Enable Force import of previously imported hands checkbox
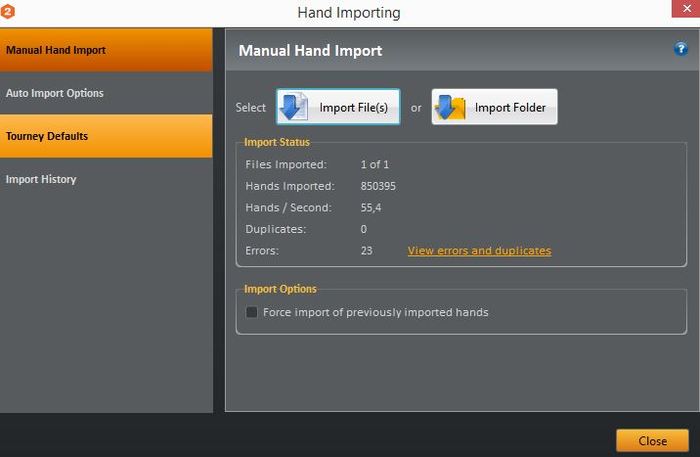This screenshot has height=457, width=700. pyautogui.click(x=252, y=312)
